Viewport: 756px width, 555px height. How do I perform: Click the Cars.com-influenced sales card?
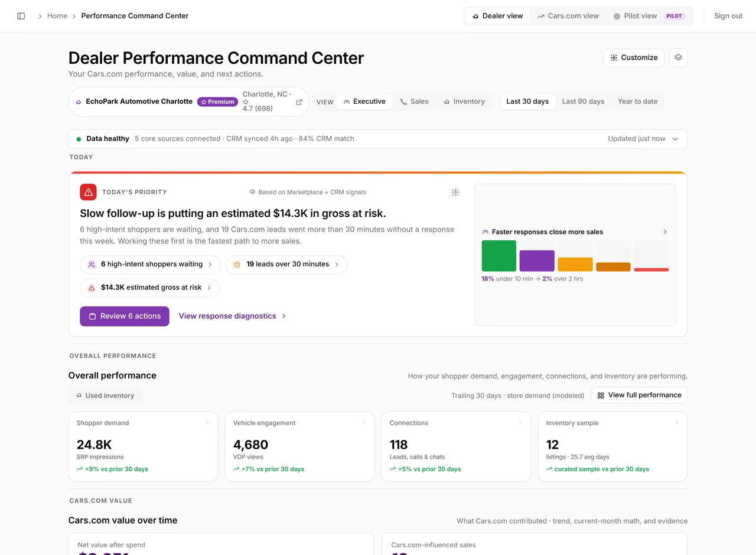535,544
